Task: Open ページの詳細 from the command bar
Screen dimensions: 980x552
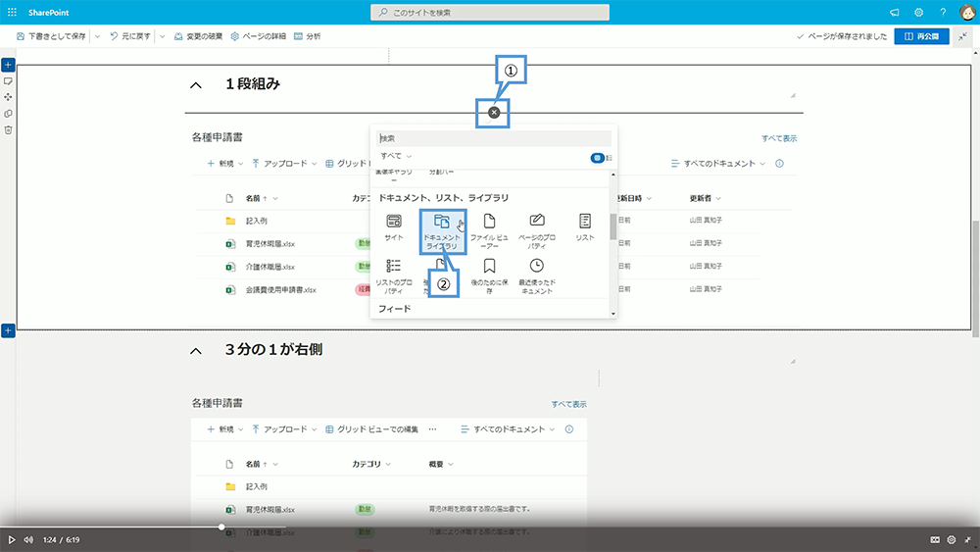Action: coord(258,36)
